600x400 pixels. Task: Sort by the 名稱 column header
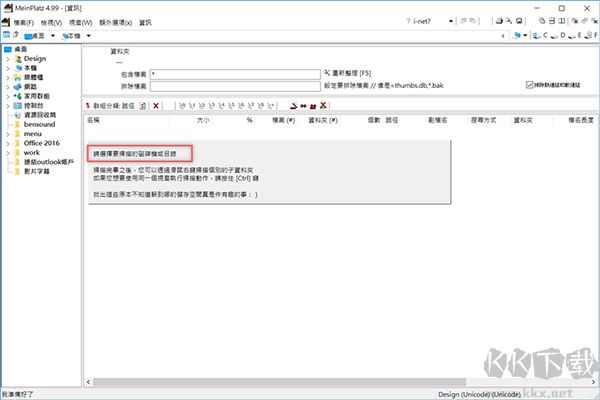click(x=93, y=120)
